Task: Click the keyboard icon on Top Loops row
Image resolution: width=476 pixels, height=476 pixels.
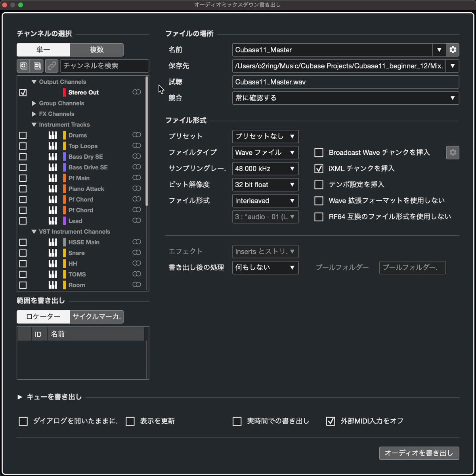Action: click(x=53, y=146)
